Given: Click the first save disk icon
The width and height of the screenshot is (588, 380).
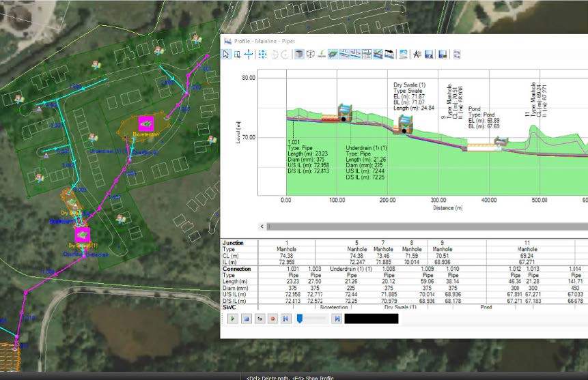Looking at the screenshot, I should click(428, 55).
